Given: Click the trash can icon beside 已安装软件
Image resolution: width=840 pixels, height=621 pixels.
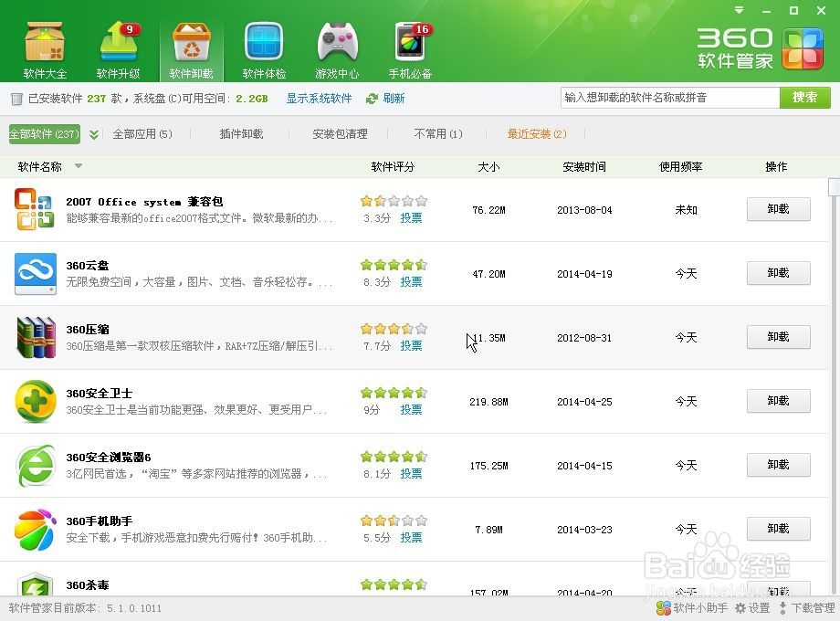Looking at the screenshot, I should point(16,99).
